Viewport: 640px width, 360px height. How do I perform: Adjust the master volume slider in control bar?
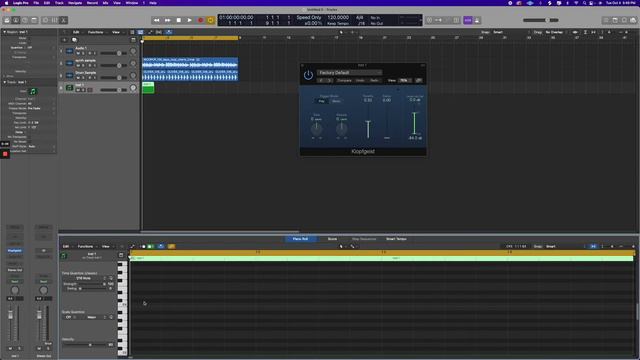[541, 20]
